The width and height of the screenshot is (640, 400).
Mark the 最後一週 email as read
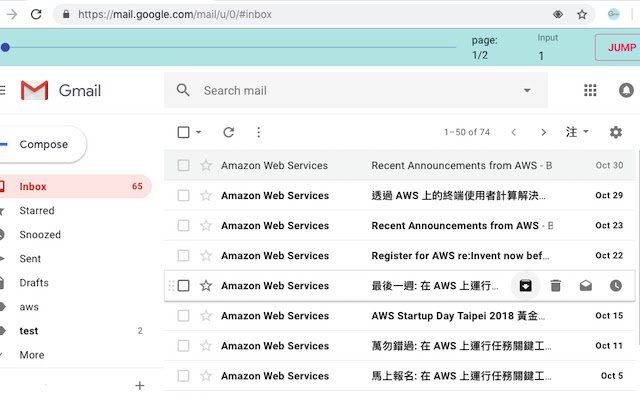pyautogui.click(x=586, y=286)
